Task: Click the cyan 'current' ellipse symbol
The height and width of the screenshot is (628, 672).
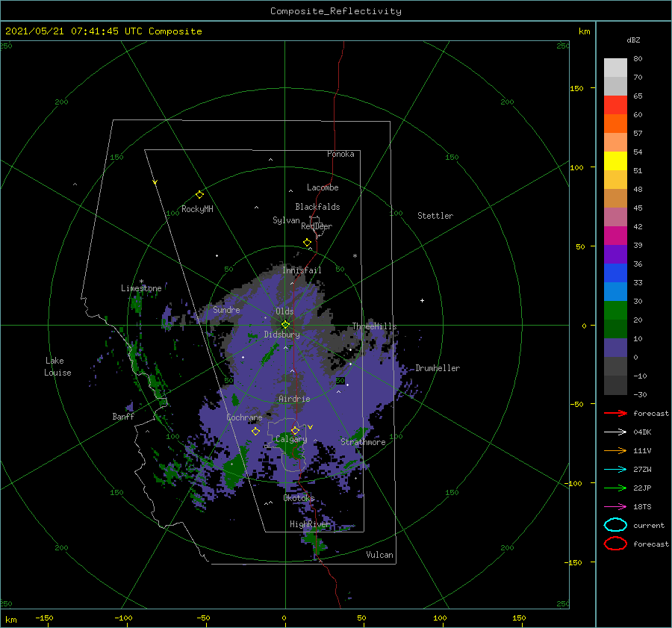Action: point(615,525)
